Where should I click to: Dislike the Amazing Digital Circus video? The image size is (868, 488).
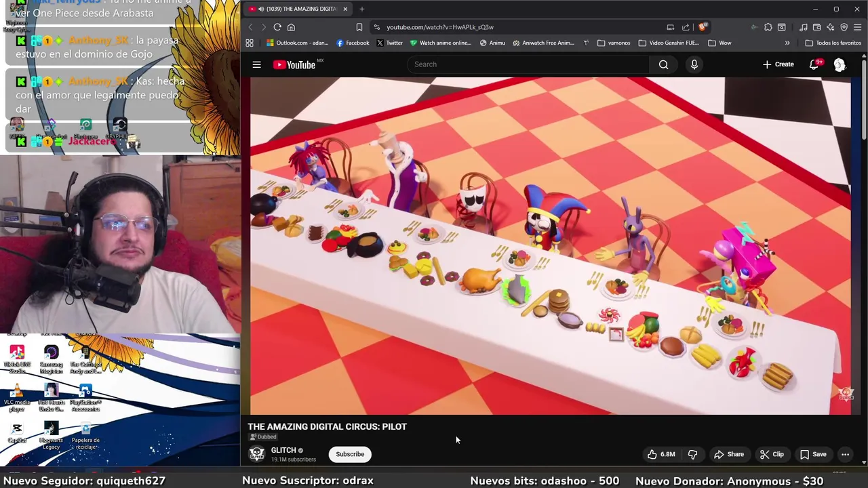[x=692, y=454]
